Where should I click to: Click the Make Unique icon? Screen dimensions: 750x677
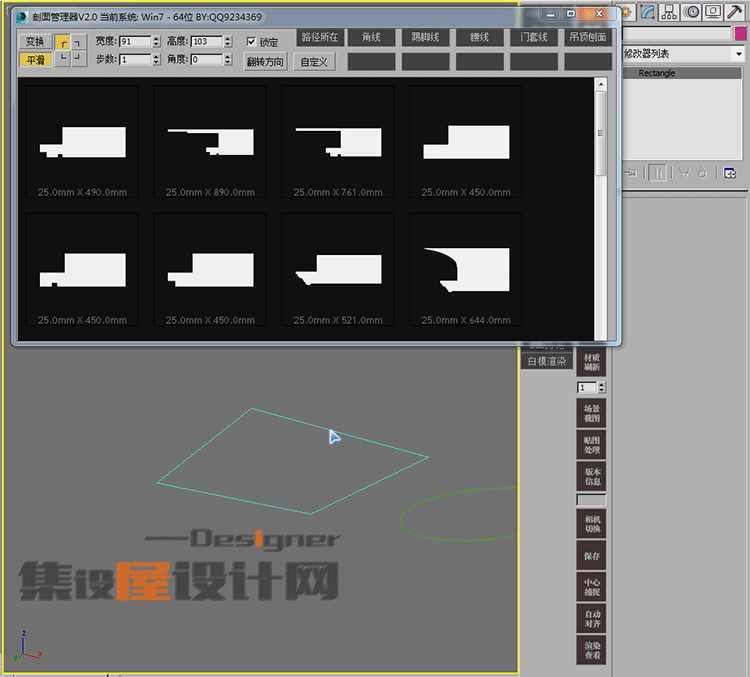click(x=684, y=173)
